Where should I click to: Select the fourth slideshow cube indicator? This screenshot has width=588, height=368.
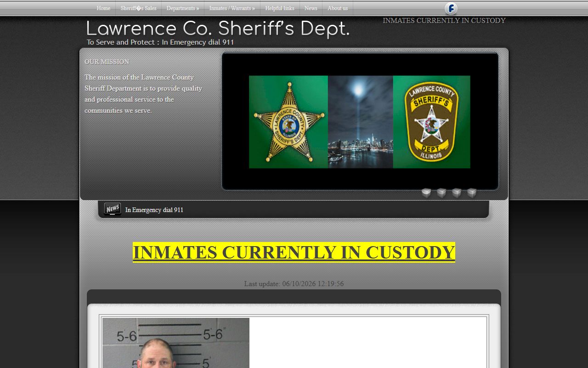[472, 193]
